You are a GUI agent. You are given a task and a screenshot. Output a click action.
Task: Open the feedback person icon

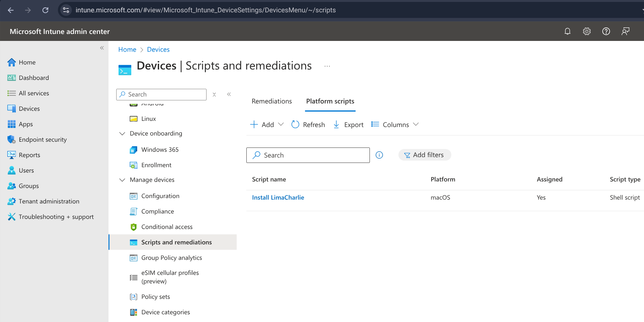[625, 31]
